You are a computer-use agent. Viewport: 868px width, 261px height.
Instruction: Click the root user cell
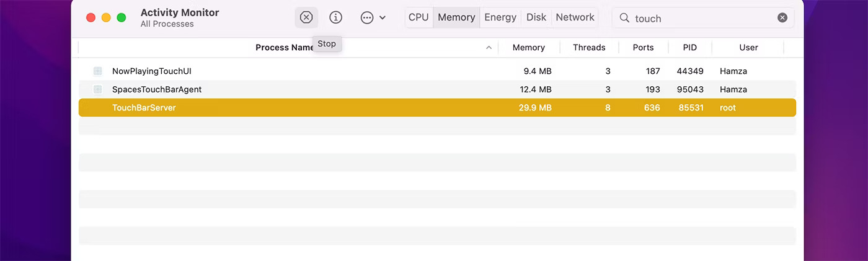(728, 107)
